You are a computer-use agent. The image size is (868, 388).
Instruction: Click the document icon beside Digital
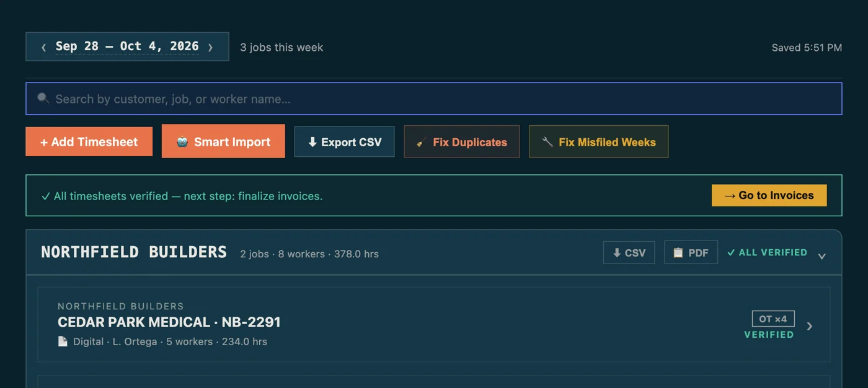[63, 342]
